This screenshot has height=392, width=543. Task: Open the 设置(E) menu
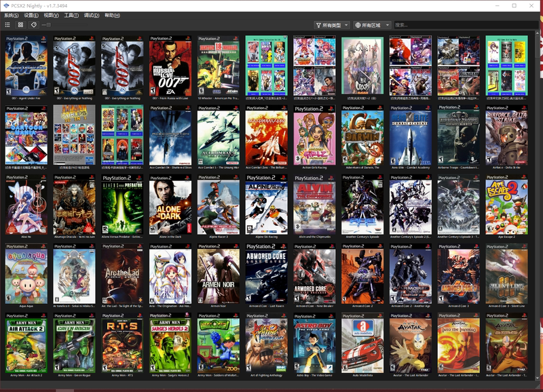pyautogui.click(x=31, y=15)
